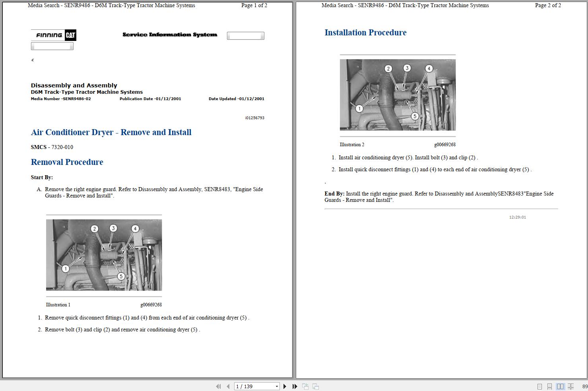
Task: Click Media Number -SENR9486-02 text
Action: point(61,99)
